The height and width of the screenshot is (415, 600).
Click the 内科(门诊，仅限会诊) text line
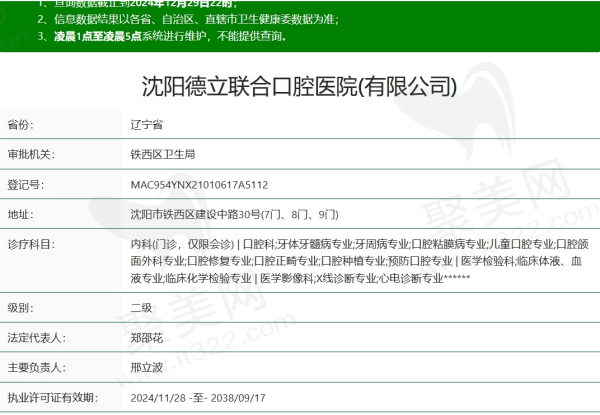(x=359, y=244)
